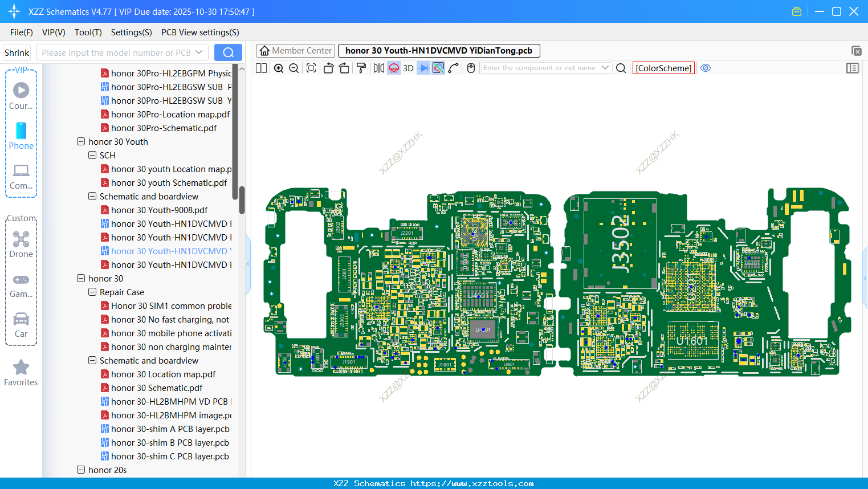Open honor 30 Youth-9008.pdf
Screen dimensions: 868x489
click(154, 210)
